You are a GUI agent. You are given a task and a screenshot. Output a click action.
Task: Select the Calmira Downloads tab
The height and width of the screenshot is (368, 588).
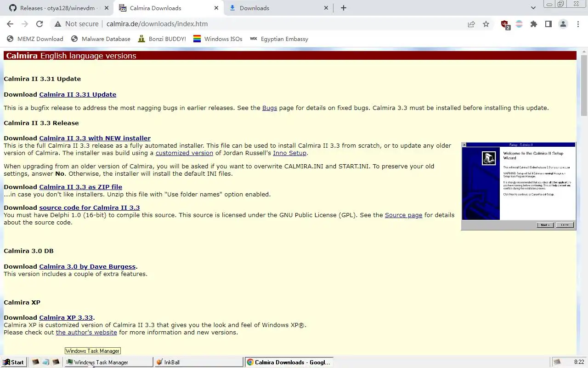169,8
